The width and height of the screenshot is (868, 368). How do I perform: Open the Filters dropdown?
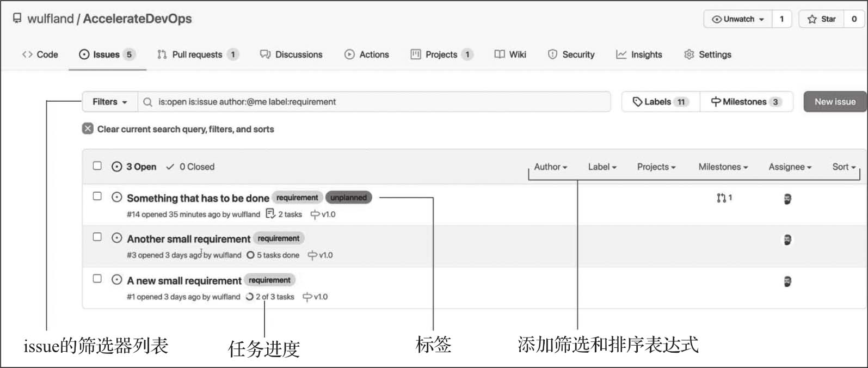(x=110, y=102)
